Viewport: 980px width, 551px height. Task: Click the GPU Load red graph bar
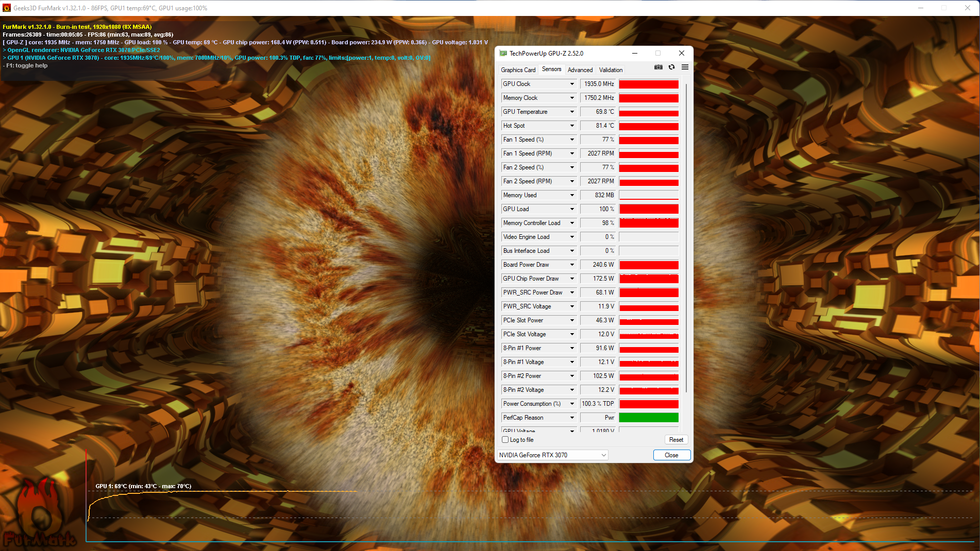649,209
